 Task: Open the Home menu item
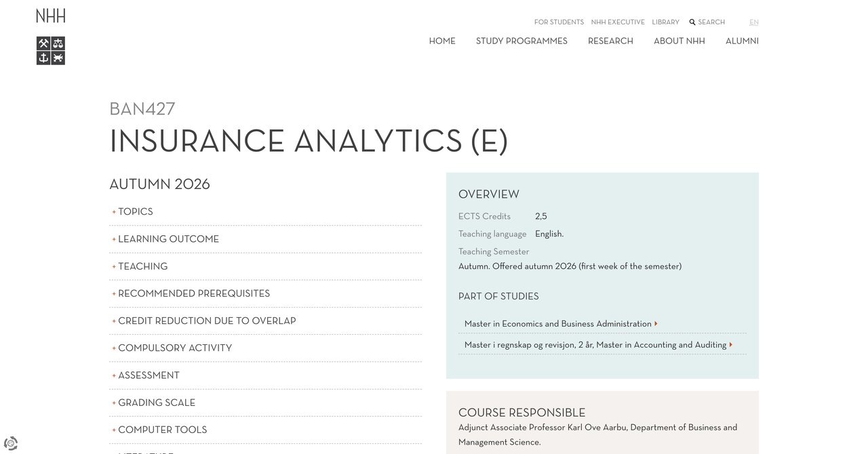click(x=442, y=41)
